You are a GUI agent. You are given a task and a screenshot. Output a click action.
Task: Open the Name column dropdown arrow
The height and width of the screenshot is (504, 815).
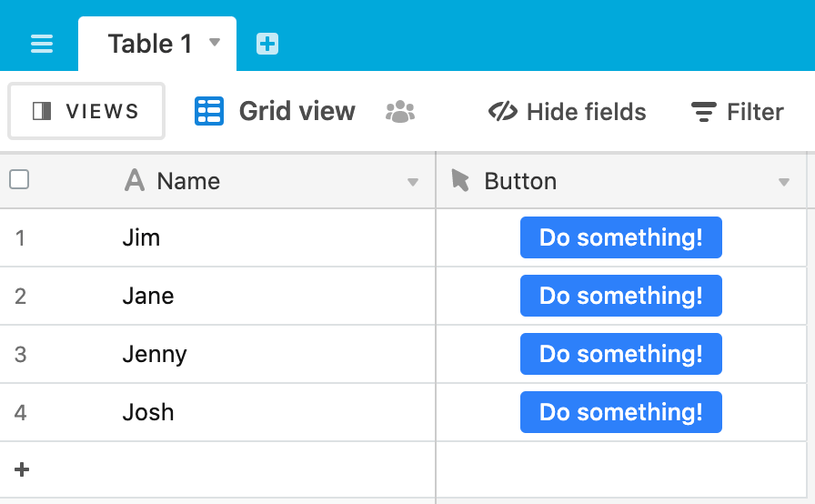pos(413,182)
